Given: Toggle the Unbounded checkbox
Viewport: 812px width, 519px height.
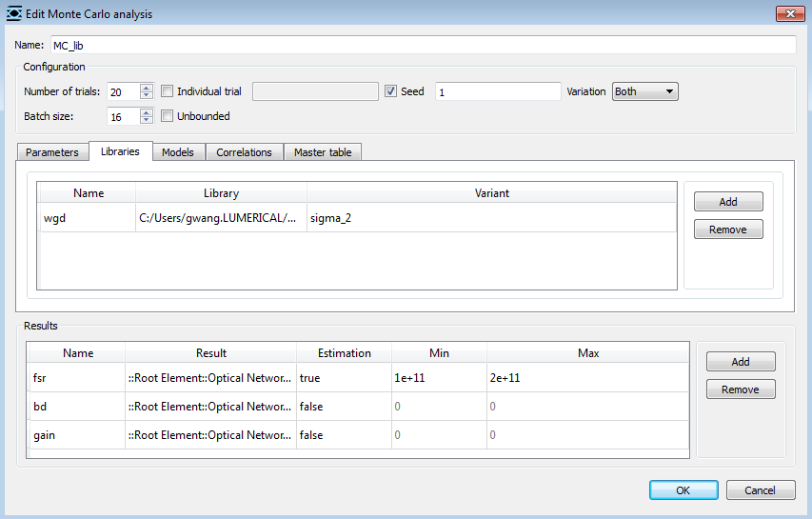Looking at the screenshot, I should click(167, 116).
